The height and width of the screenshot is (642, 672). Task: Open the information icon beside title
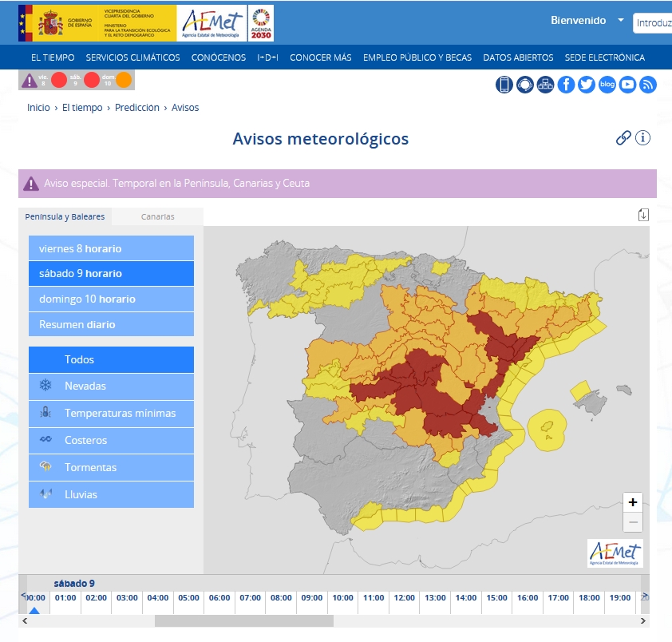(x=642, y=138)
